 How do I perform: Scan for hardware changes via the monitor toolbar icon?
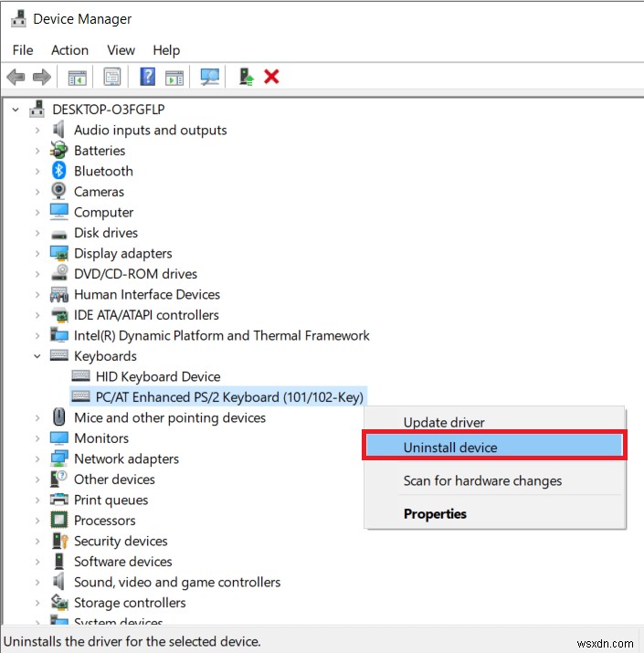[209, 77]
